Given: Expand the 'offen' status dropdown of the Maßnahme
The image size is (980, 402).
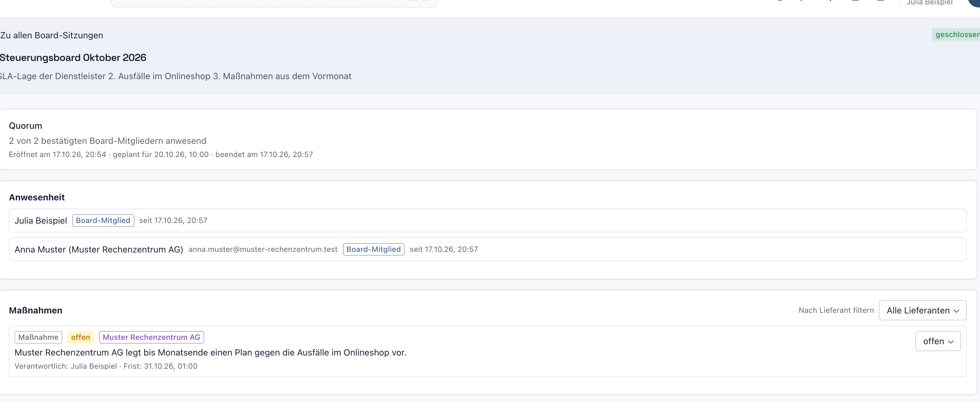Looking at the screenshot, I should pos(938,341).
